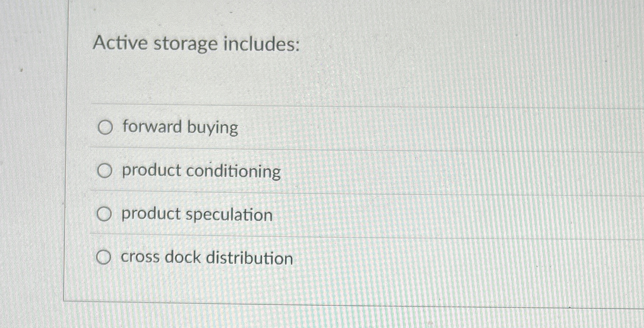
Task: Click the second answer option row
Action: tap(217, 172)
